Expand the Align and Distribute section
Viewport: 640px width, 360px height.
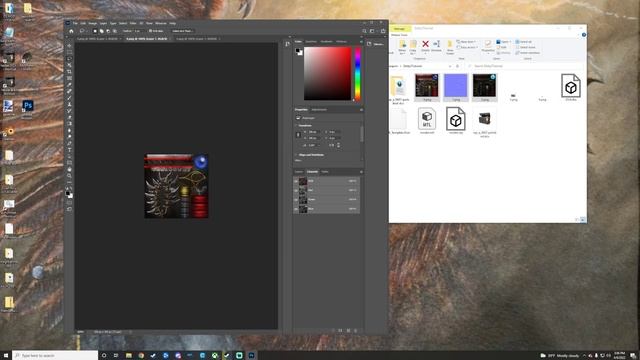[296, 155]
